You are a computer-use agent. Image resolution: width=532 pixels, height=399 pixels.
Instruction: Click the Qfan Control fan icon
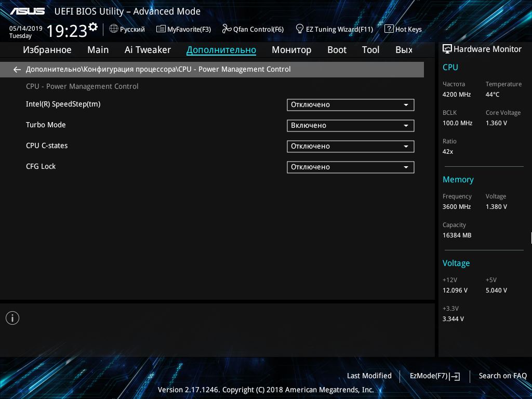click(x=227, y=29)
